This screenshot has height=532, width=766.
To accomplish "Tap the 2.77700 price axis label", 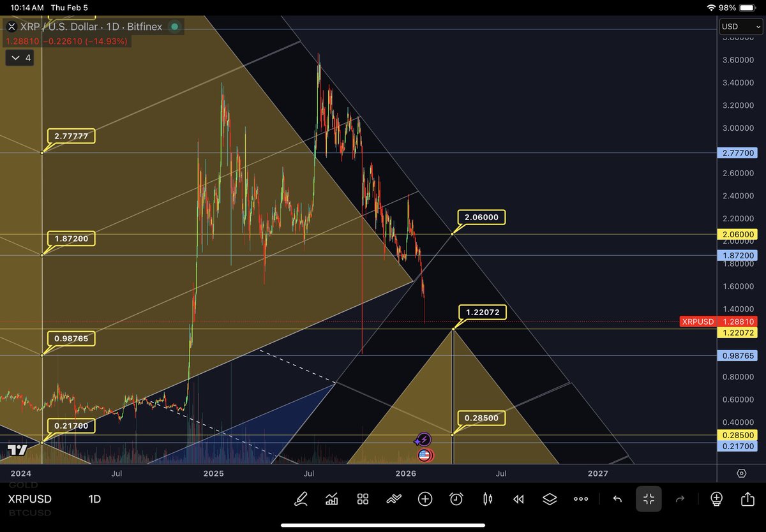I will [737, 152].
